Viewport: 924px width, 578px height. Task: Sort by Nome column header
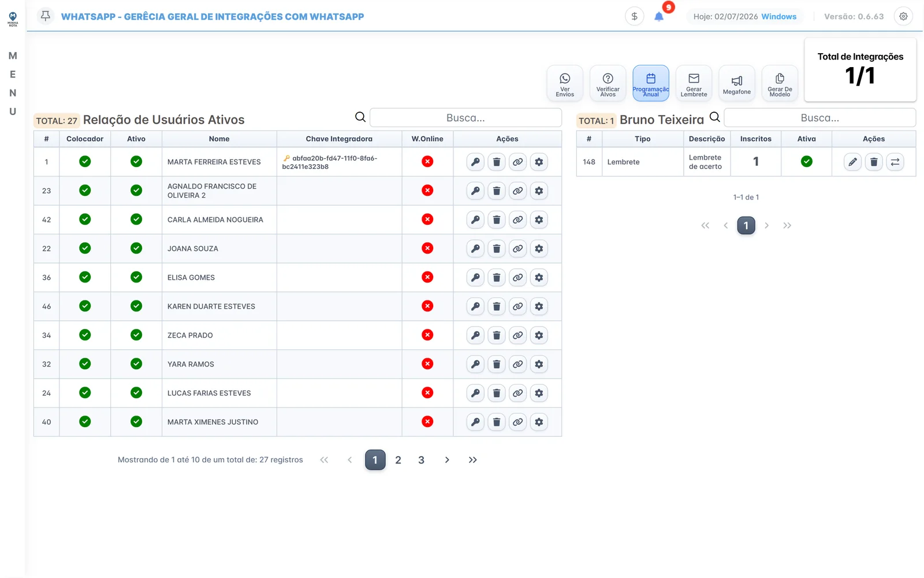point(219,139)
